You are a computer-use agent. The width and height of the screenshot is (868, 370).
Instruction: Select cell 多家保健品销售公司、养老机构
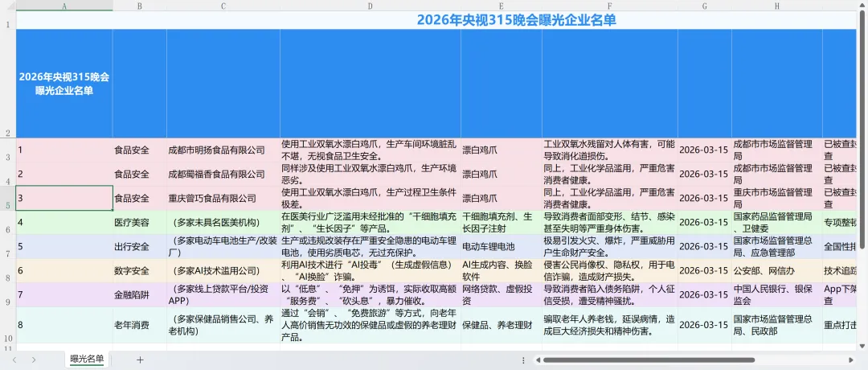pyautogui.click(x=223, y=325)
